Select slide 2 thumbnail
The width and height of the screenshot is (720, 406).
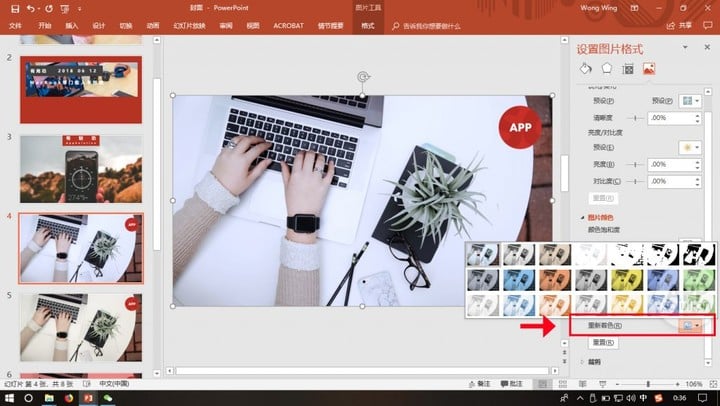click(x=81, y=90)
